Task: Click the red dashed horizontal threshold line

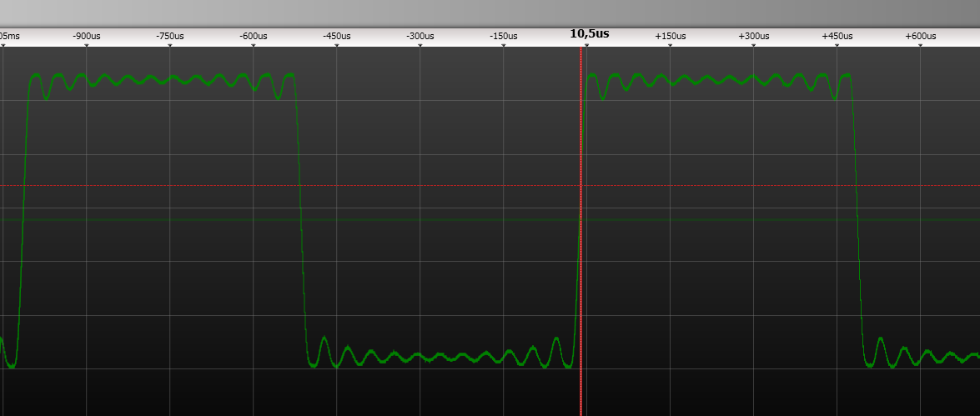Action: (490, 186)
